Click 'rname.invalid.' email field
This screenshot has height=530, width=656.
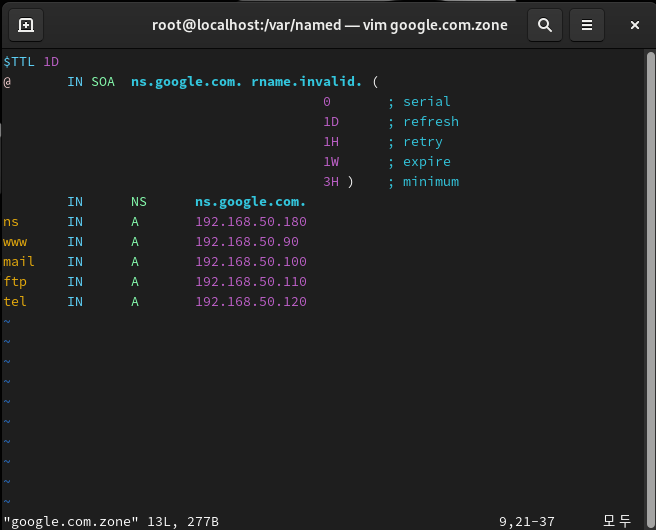click(306, 82)
